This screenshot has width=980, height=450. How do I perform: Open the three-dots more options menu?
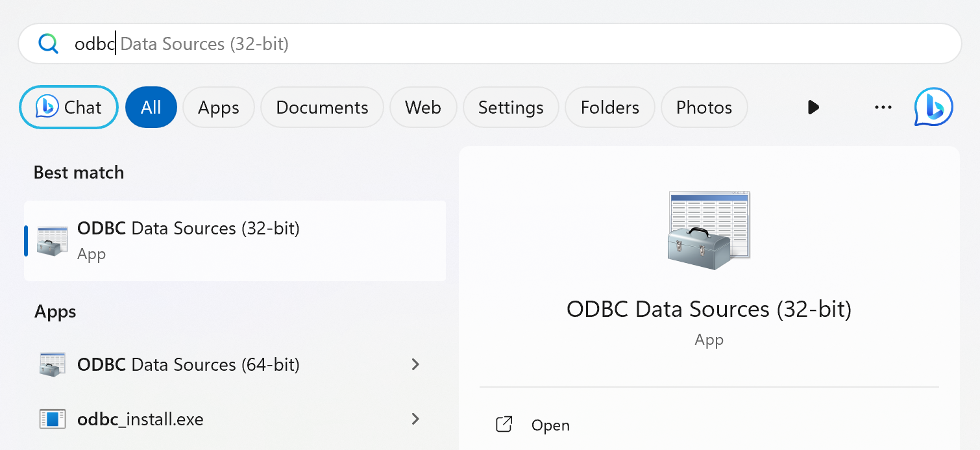pos(883,107)
